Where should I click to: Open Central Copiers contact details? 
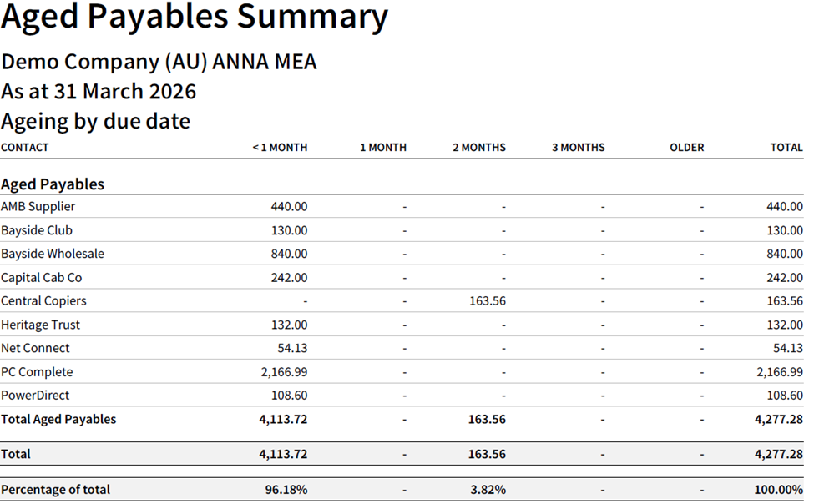point(43,301)
